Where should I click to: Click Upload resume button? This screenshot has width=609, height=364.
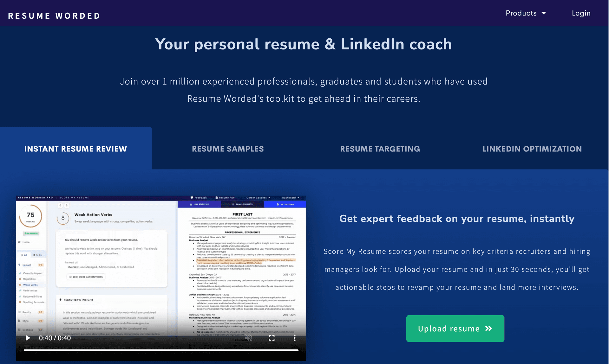(455, 329)
